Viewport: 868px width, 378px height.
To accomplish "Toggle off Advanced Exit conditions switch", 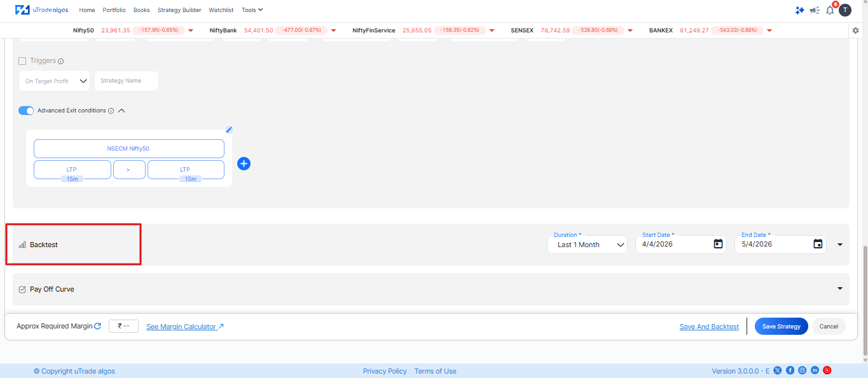I will point(26,111).
